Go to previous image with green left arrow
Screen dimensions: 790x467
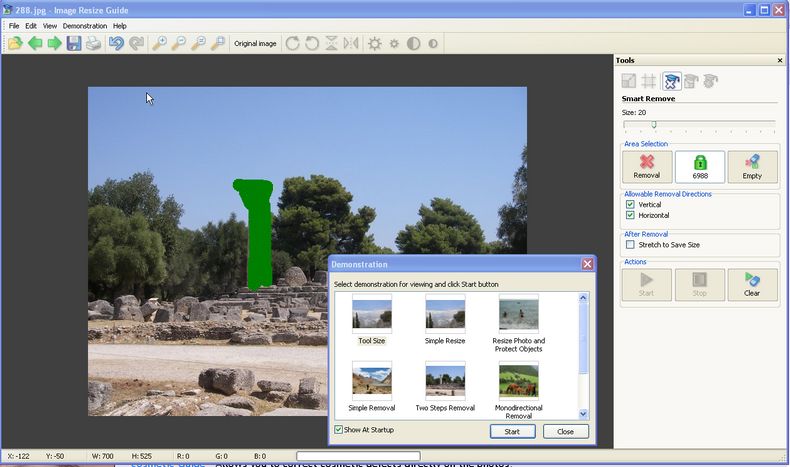(x=35, y=44)
